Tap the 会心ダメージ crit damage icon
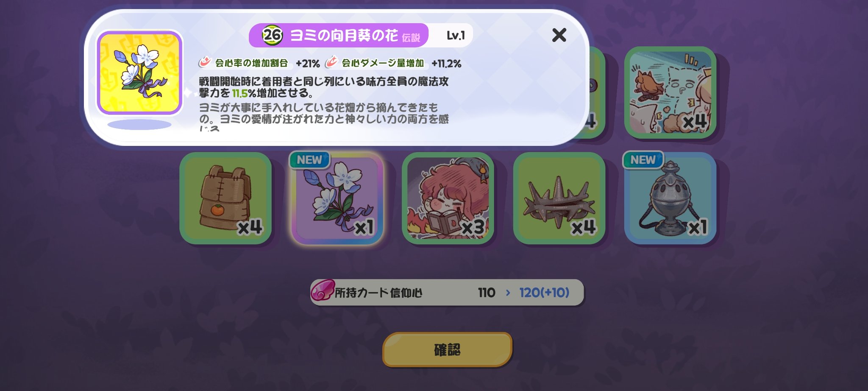Viewport: 868px width, 391px height. (x=331, y=62)
